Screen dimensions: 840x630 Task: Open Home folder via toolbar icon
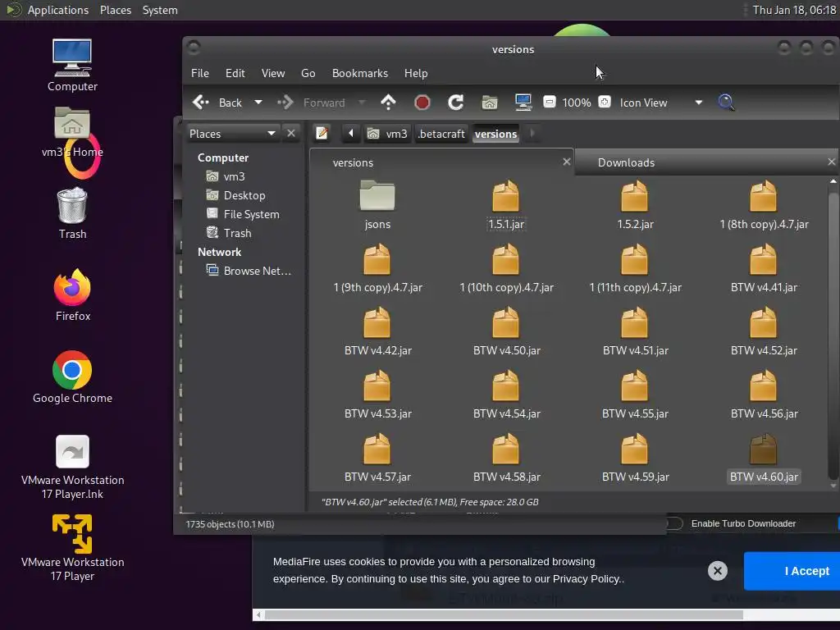click(x=490, y=103)
